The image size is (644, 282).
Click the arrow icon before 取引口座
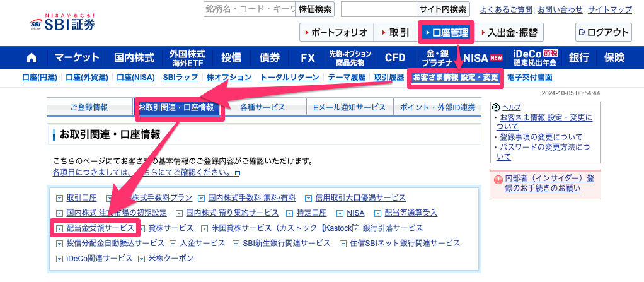[x=60, y=198]
